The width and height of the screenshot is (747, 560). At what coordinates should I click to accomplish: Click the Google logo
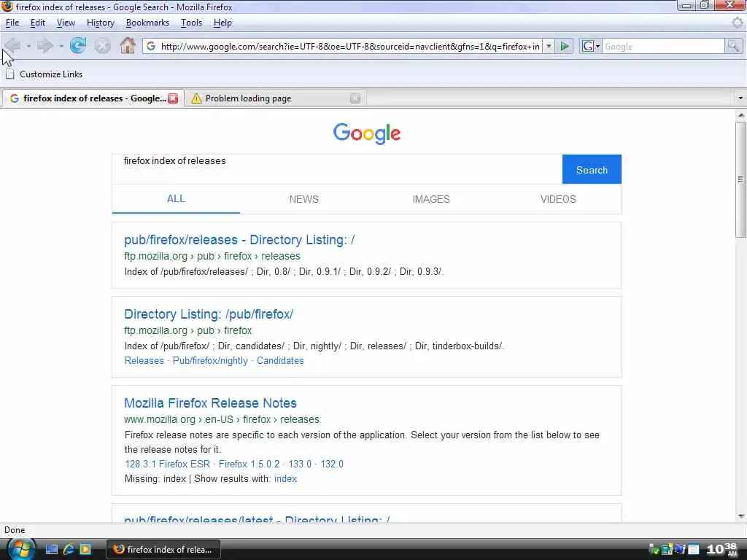(367, 133)
